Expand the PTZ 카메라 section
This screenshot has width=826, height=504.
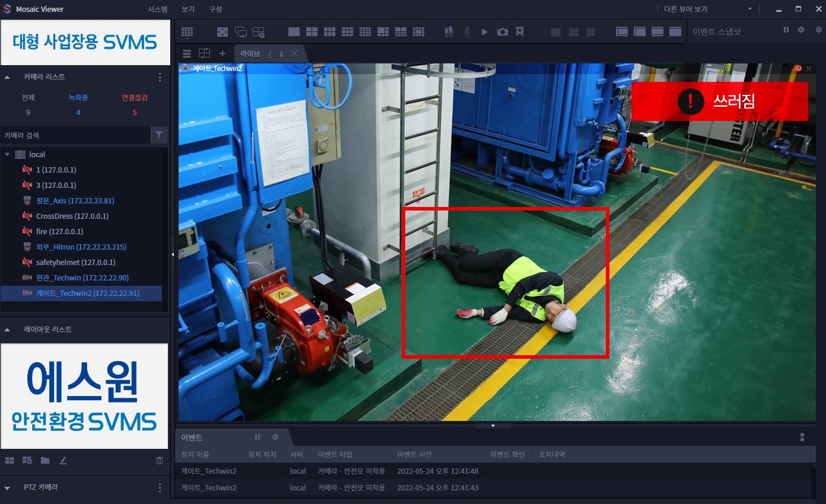(x=7, y=487)
